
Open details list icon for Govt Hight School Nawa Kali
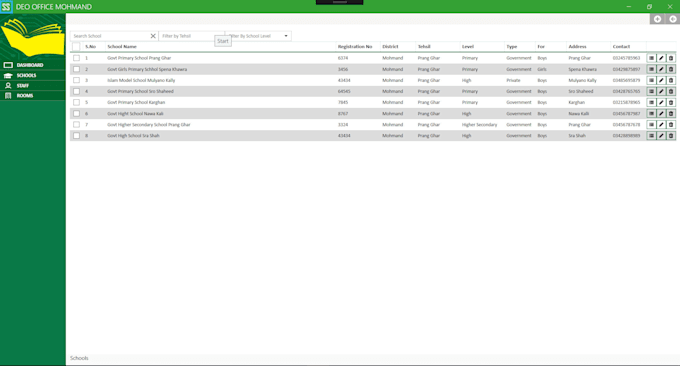point(651,114)
